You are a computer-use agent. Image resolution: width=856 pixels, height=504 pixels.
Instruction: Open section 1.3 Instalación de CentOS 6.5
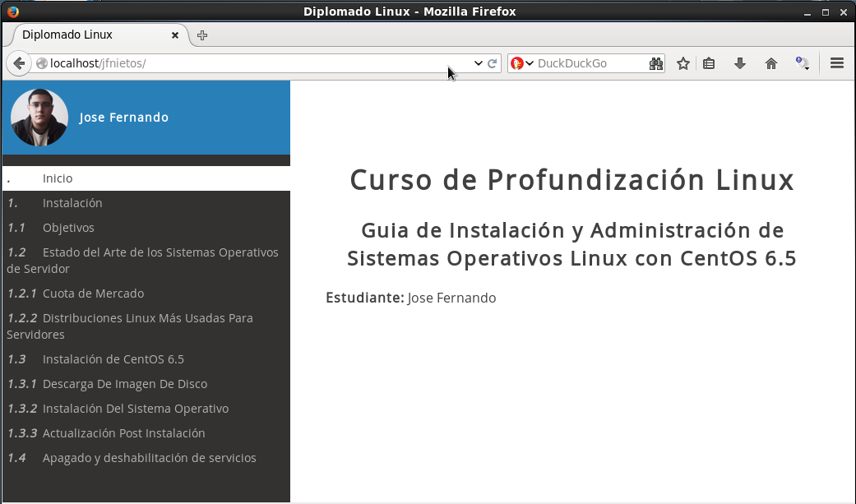pos(113,359)
